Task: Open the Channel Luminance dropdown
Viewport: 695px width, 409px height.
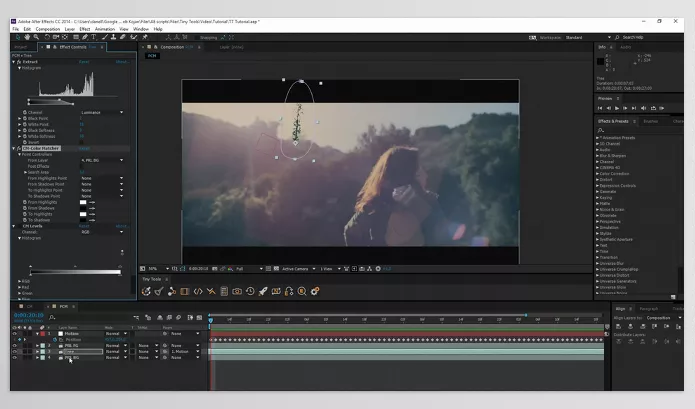Action: [x=102, y=113]
